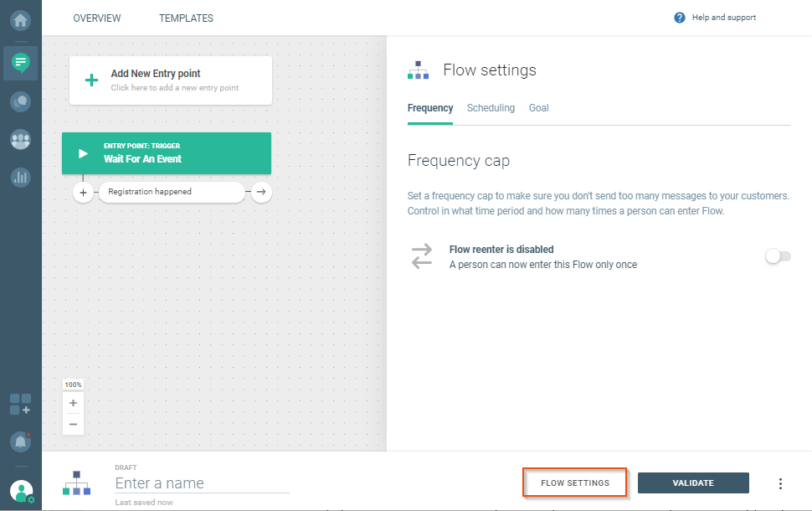Click the Flow Settings button

(x=574, y=483)
